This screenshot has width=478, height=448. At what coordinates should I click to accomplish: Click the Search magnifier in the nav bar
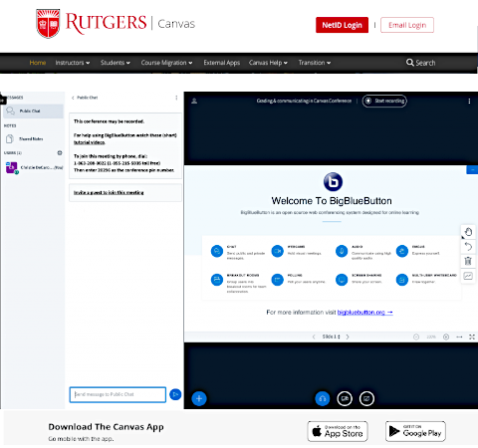[x=410, y=63]
